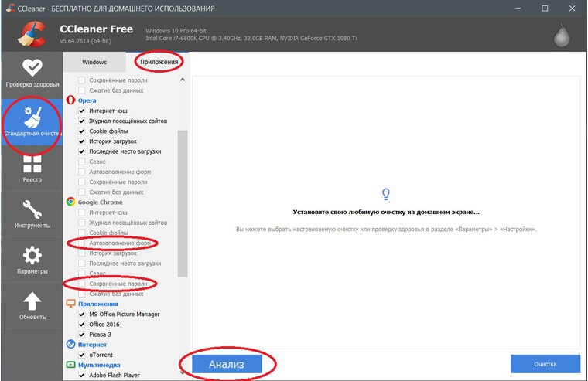Uncheck the uTorrent checkbox
588x381 pixels.
pyautogui.click(x=82, y=355)
